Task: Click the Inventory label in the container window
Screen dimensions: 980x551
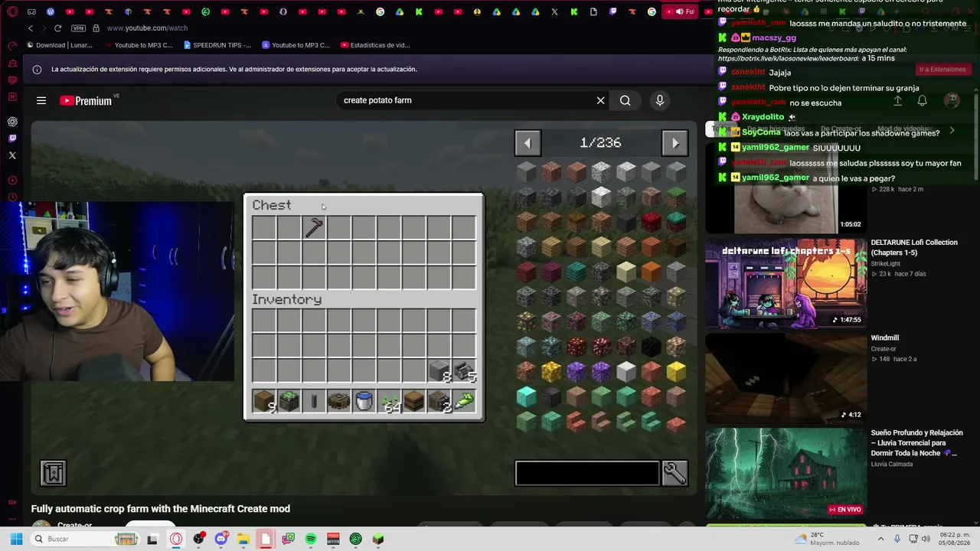Action: (x=287, y=300)
